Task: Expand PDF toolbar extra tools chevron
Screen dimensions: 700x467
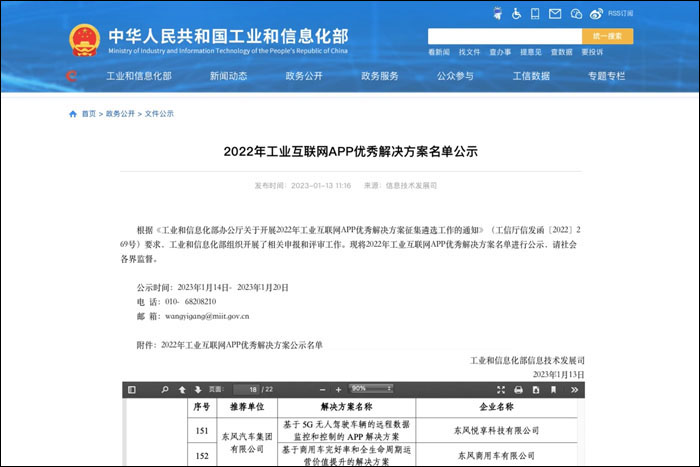Action: pos(574,390)
